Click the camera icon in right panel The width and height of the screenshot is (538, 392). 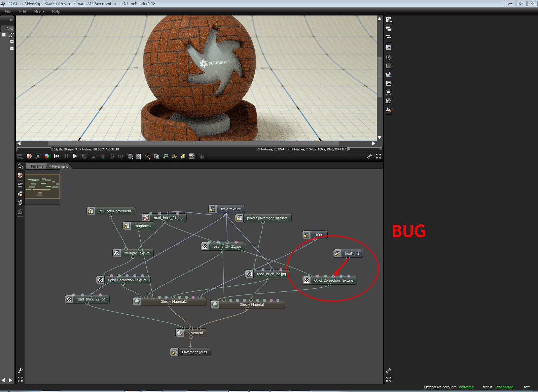coord(389,57)
